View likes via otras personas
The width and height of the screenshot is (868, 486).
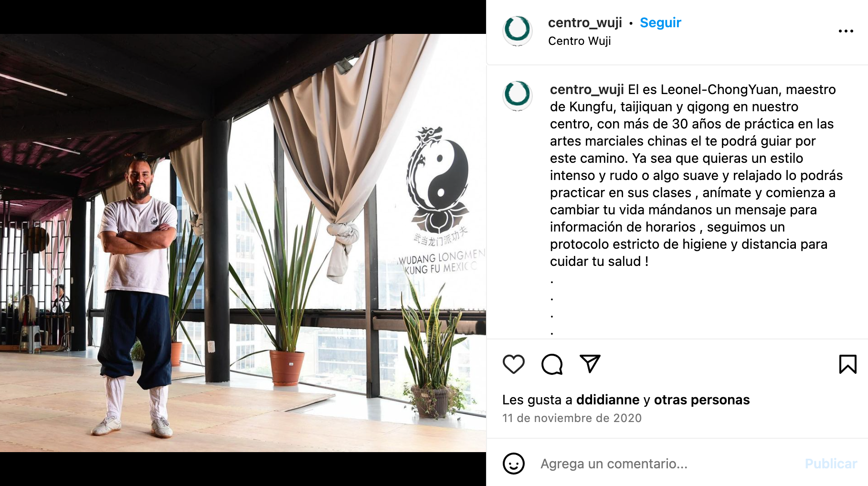click(x=702, y=400)
